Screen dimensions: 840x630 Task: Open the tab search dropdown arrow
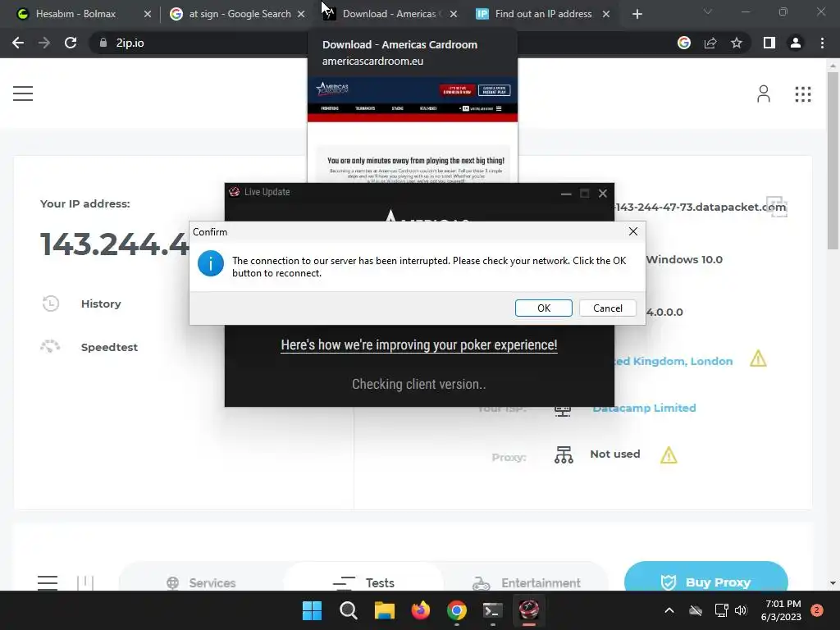point(708,11)
